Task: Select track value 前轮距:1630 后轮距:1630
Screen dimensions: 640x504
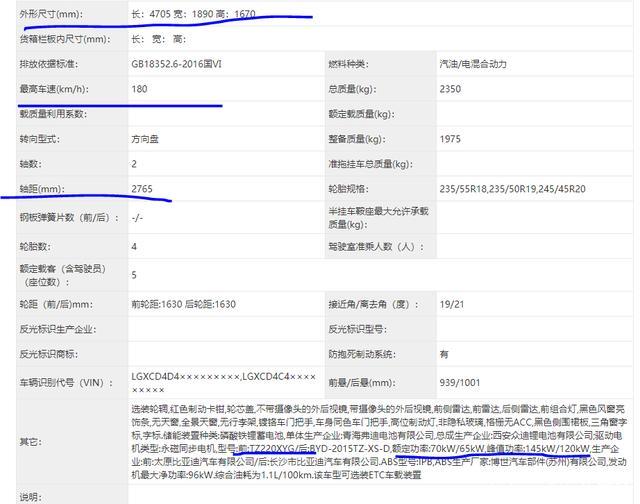Action: click(x=184, y=304)
